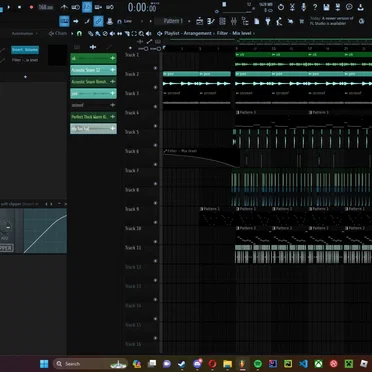Click the export render icon

coord(338,7)
